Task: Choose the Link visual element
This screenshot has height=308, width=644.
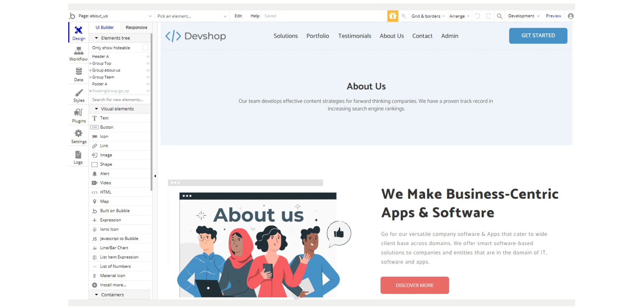Action: [x=120, y=146]
